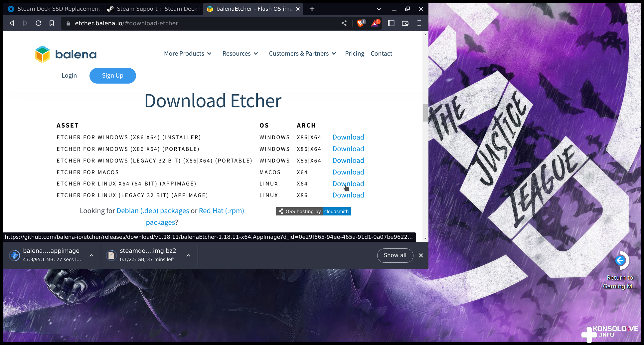
Task: Open options chevron for balena appimage download
Action: point(91,255)
